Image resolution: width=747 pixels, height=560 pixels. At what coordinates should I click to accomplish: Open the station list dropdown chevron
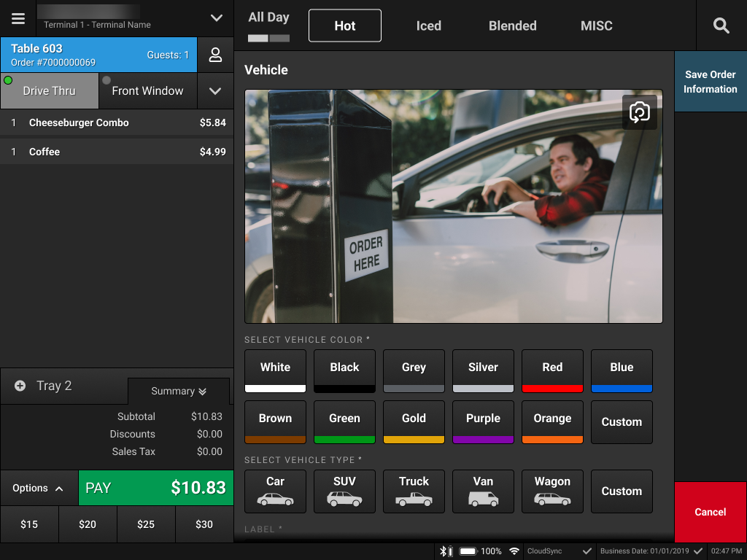pyautogui.click(x=216, y=90)
